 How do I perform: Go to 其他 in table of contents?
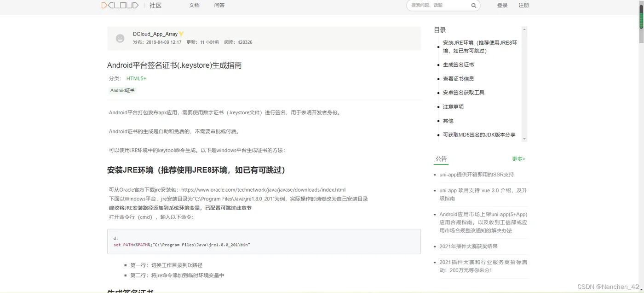tap(448, 121)
